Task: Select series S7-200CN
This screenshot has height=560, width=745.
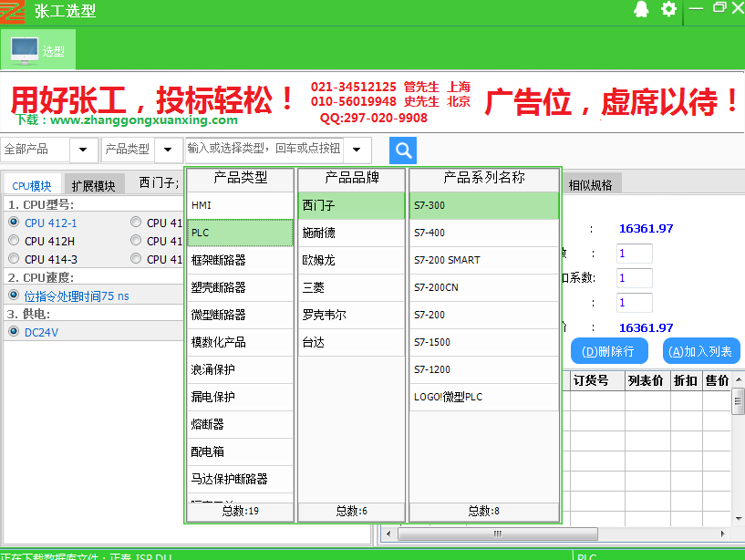Action: [484, 287]
